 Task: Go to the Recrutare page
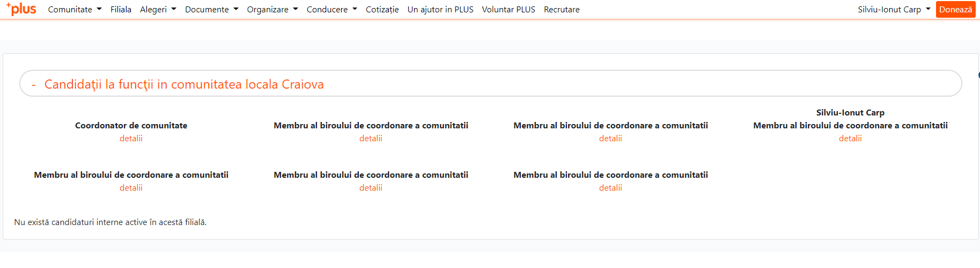coord(562,10)
